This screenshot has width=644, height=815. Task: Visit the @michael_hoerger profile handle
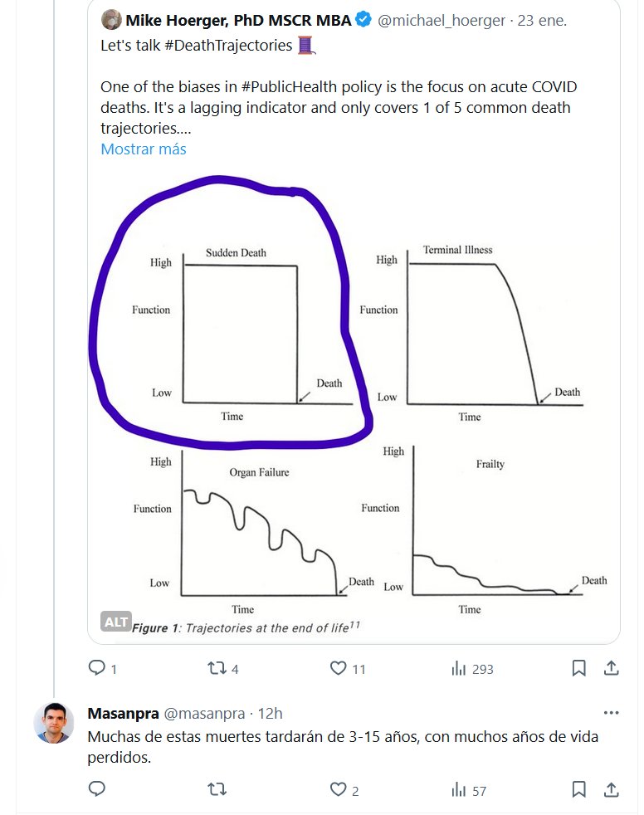point(441,21)
